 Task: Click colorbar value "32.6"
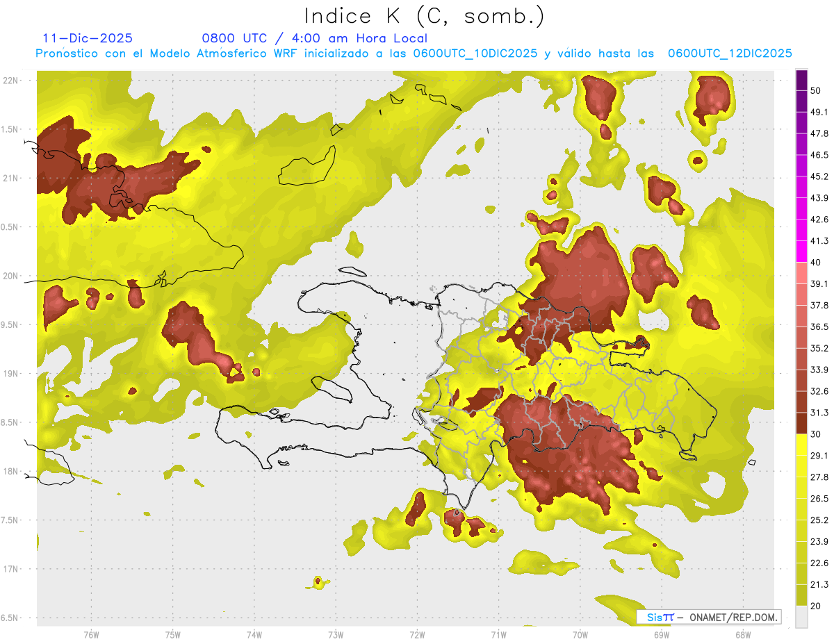820,391
